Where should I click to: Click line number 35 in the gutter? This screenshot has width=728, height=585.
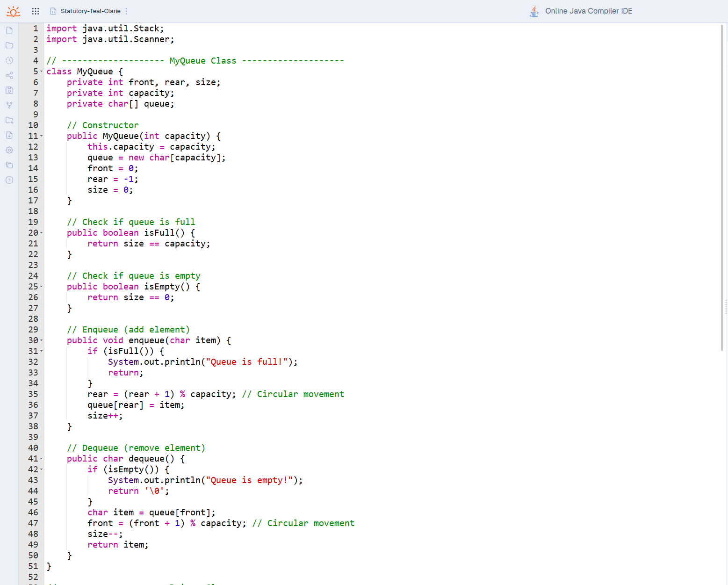tap(33, 394)
